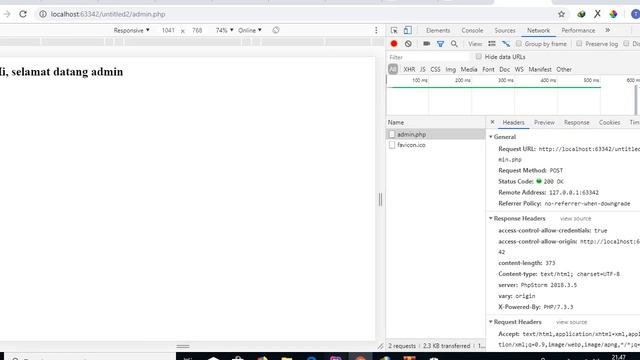Show overview waterfall view icon
Screen dimensions: 640x360
click(x=506, y=44)
